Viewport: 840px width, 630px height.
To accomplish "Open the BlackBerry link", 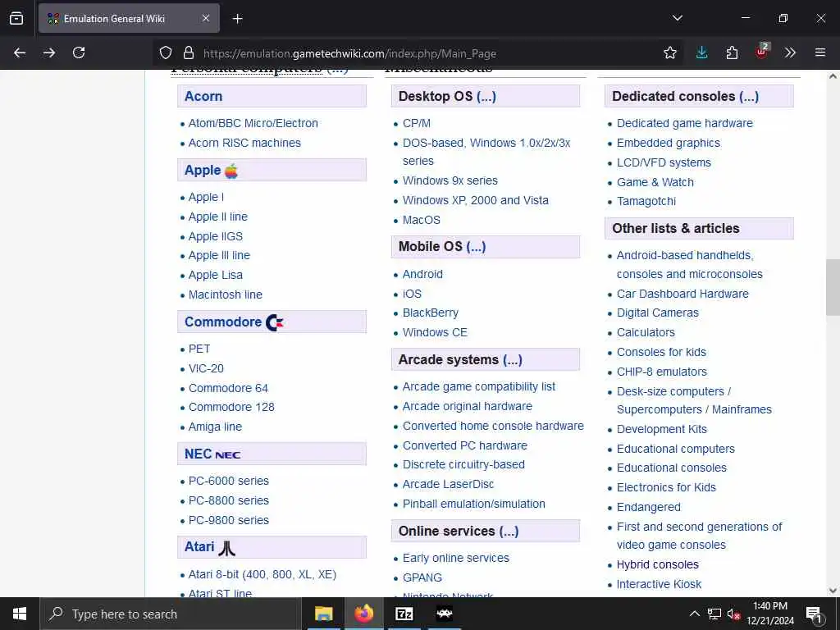I will click(430, 313).
